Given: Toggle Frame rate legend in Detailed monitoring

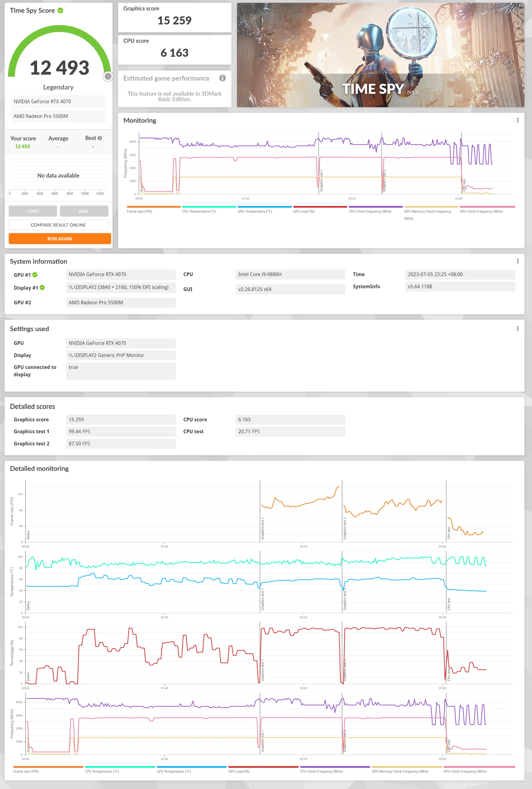Looking at the screenshot, I should (x=48, y=769).
